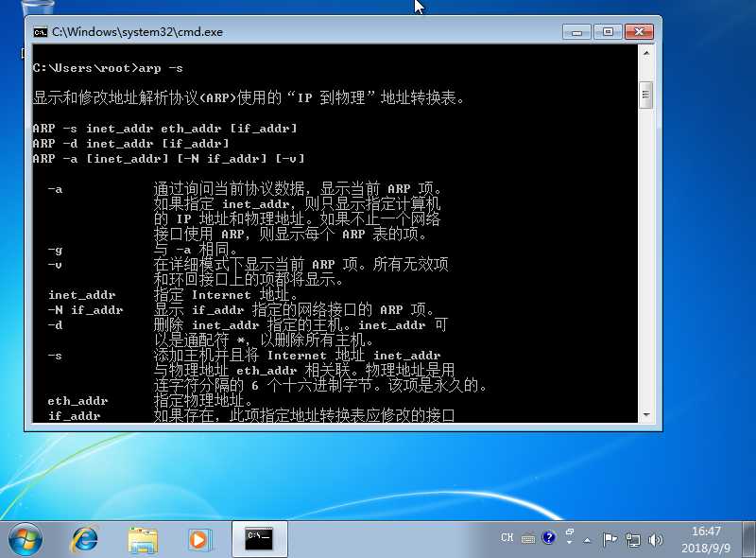Viewport: 756px width, 558px height.
Task: Open the Windows Start menu orb
Action: [x=26, y=539]
